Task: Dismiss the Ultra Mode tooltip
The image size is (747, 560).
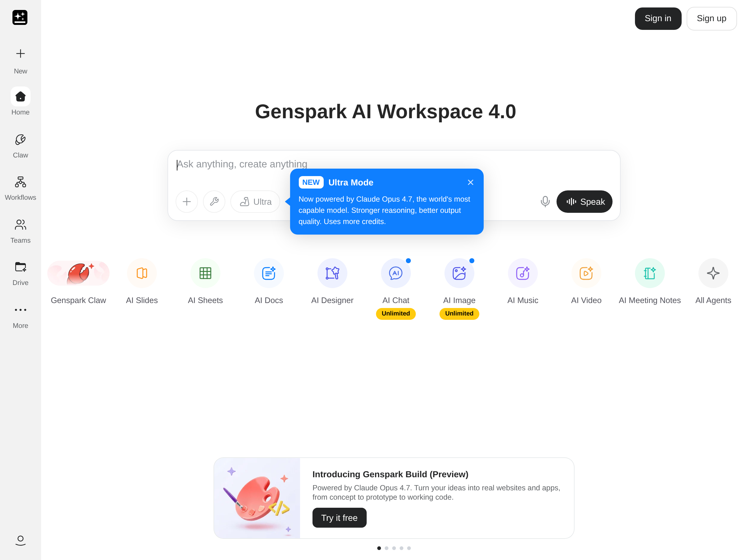Action: (470, 182)
